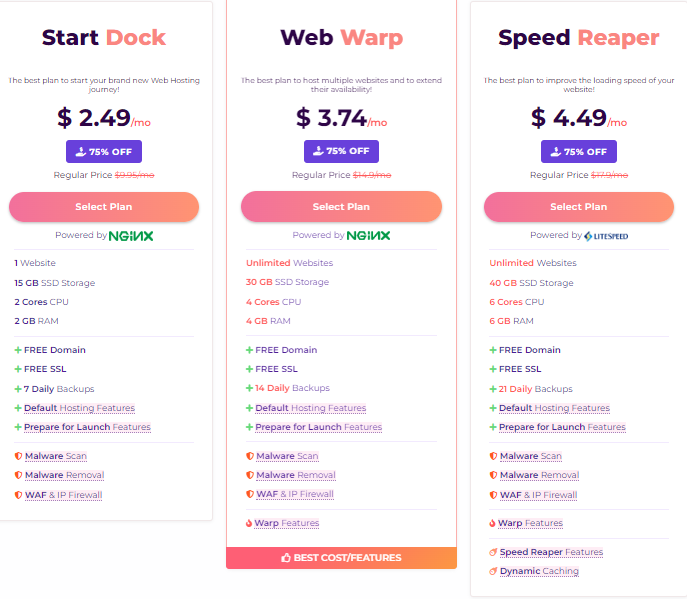Open the Dynamic Caching feature link
The height and width of the screenshot is (599, 687).
point(539,571)
